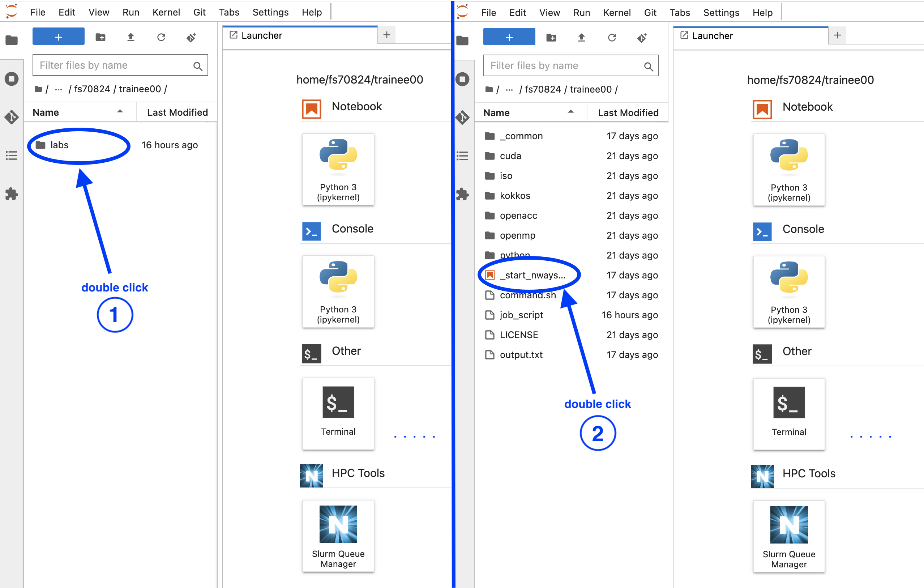Add a new tab beside right Launcher tab

point(837,35)
